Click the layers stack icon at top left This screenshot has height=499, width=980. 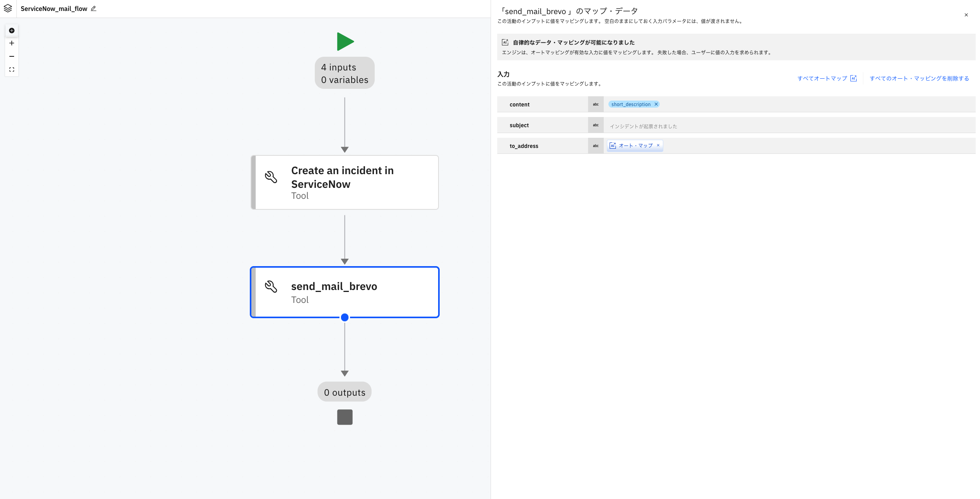click(8, 8)
